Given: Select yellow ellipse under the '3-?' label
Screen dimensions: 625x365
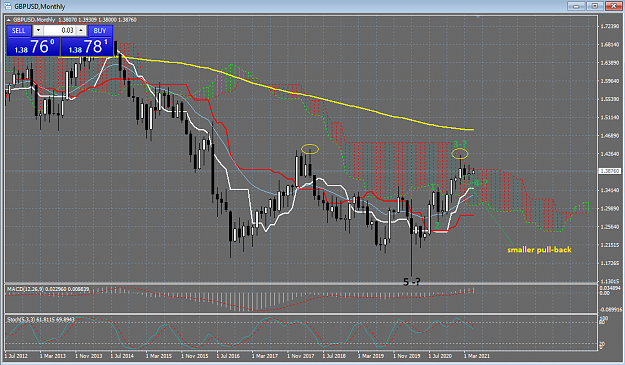Looking at the screenshot, I should click(460, 154).
